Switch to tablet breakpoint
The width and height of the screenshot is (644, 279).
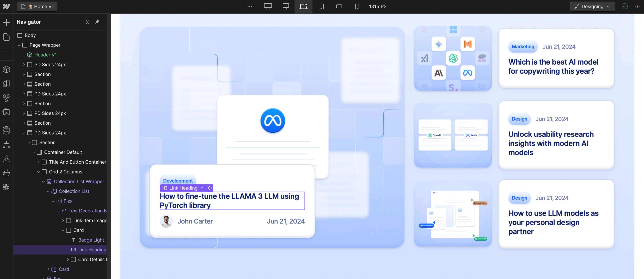pos(321,7)
